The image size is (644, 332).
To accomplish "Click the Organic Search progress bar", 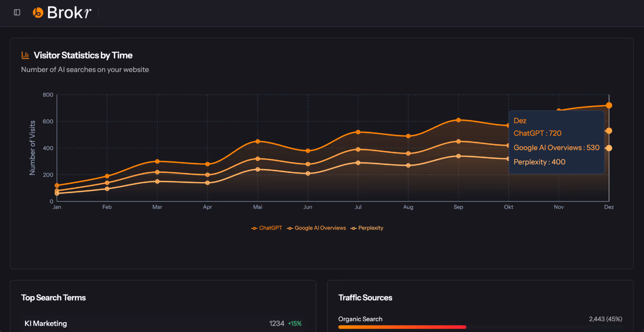I will pos(480,327).
